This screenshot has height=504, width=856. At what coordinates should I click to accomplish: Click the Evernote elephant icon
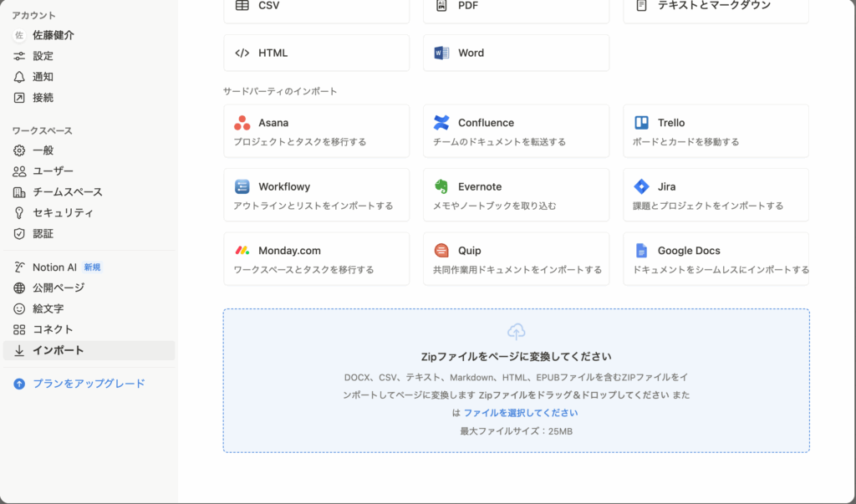[x=441, y=186]
